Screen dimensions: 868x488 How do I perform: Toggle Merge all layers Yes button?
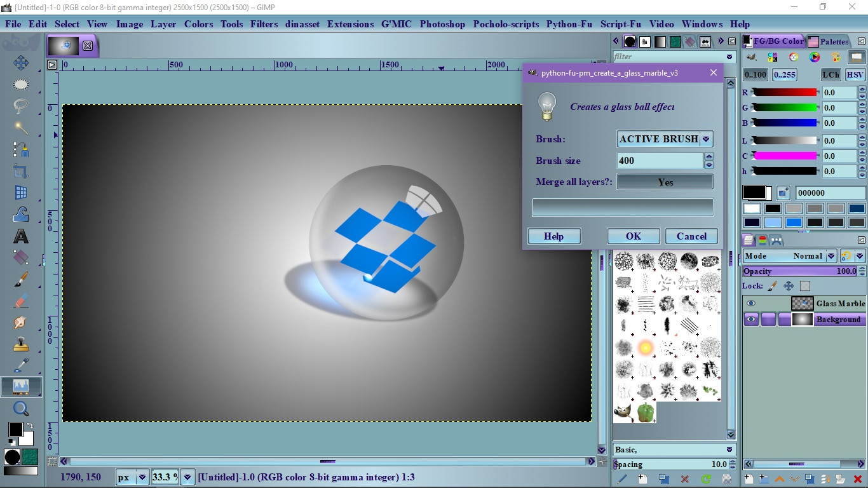[x=665, y=182]
